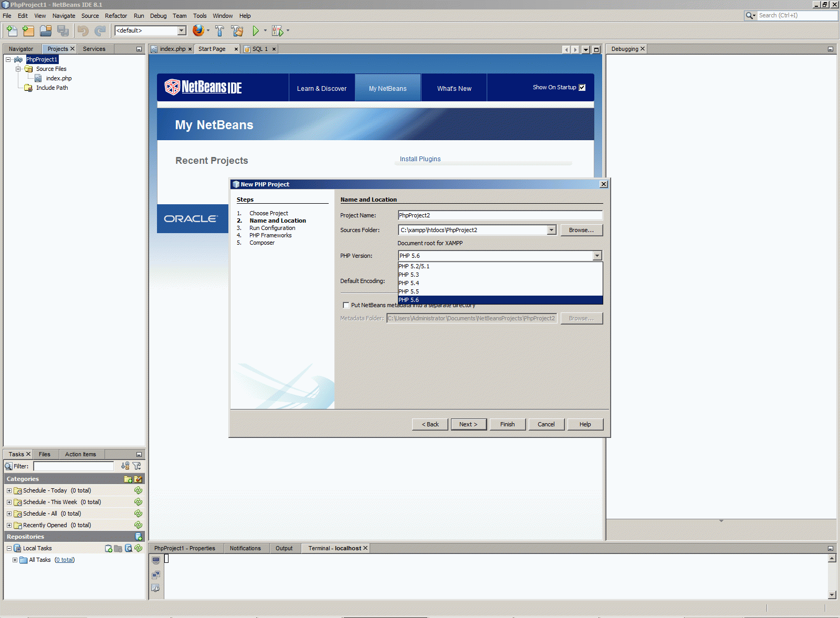The image size is (840, 618).
Task: Click the edit icon in Categories header
Action: click(x=138, y=479)
